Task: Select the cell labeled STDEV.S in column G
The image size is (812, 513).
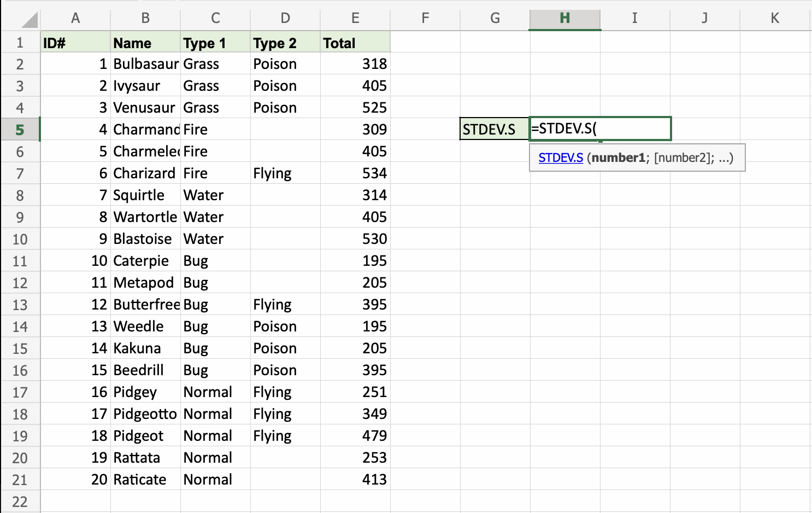Action: (493, 129)
